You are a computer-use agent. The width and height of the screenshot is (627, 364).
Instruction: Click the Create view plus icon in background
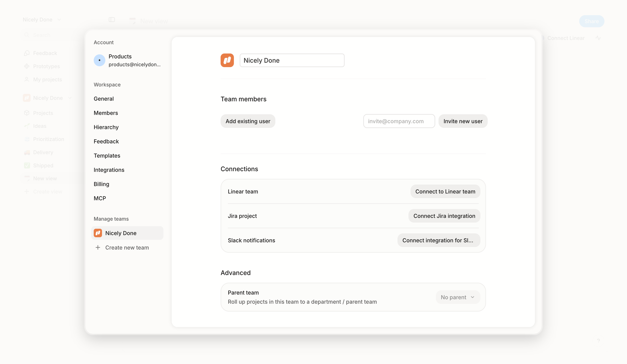pyautogui.click(x=27, y=192)
